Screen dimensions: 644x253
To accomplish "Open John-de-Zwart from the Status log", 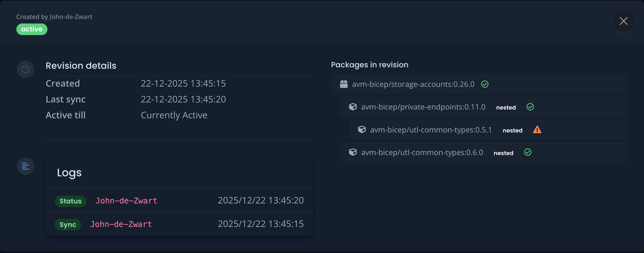I will (126, 201).
